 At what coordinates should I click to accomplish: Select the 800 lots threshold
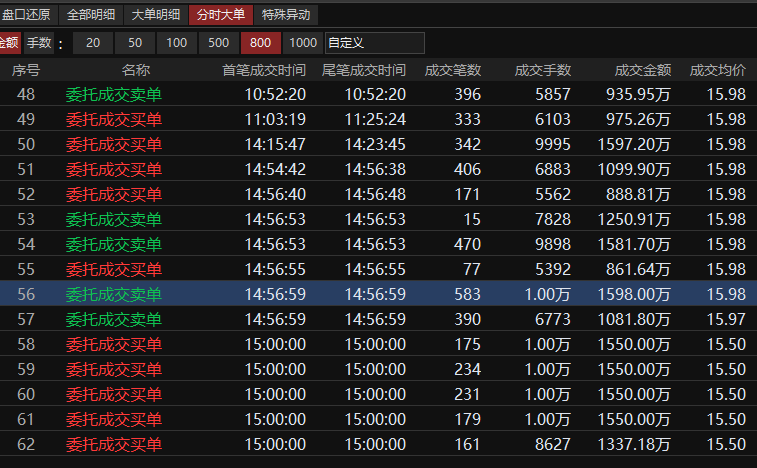tap(261, 43)
